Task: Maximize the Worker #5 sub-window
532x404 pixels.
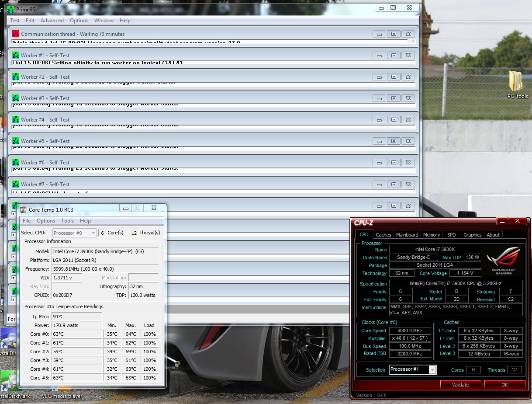Action: point(394,141)
